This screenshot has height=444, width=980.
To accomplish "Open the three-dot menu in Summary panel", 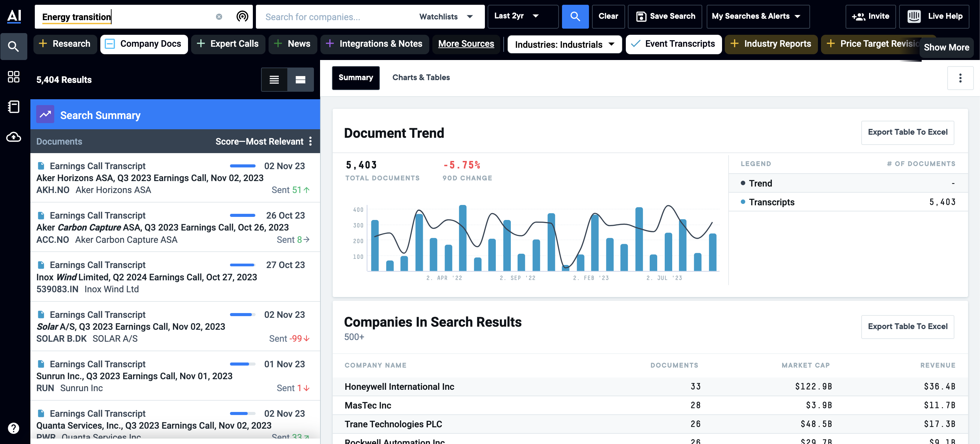I will pos(960,78).
